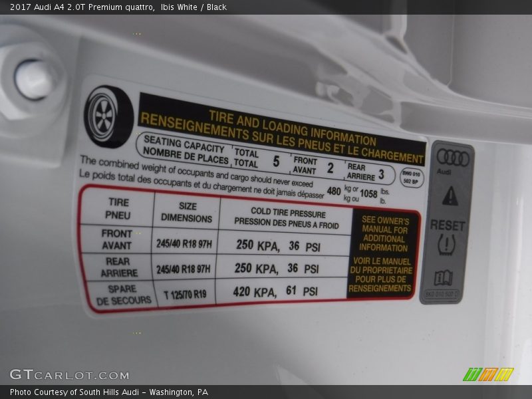
Task: Click the spare tire size T 125/70 R19
Action: click(186, 294)
